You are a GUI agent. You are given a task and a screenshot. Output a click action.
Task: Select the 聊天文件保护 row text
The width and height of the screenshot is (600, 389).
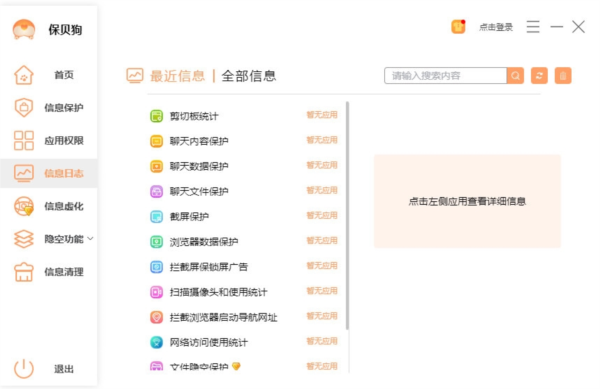point(199,192)
